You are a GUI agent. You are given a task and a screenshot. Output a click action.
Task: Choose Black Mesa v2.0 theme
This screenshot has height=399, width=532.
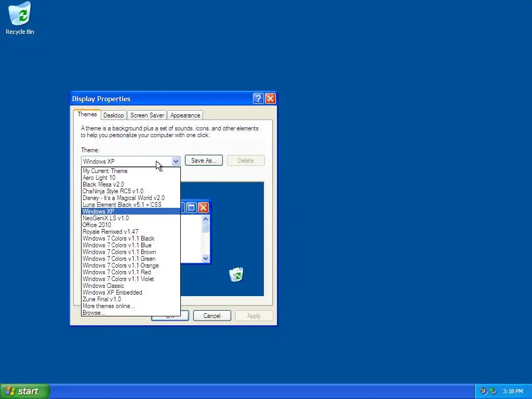131,184
